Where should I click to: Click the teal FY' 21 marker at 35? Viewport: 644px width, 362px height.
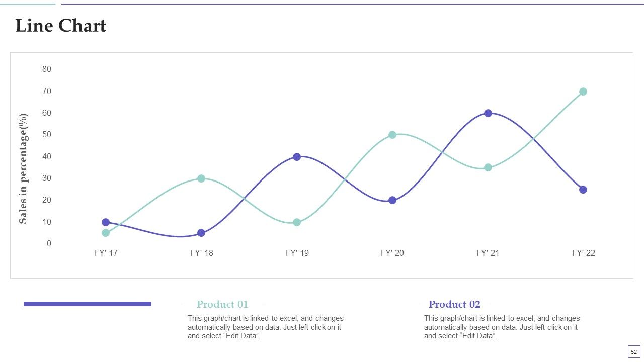point(488,167)
